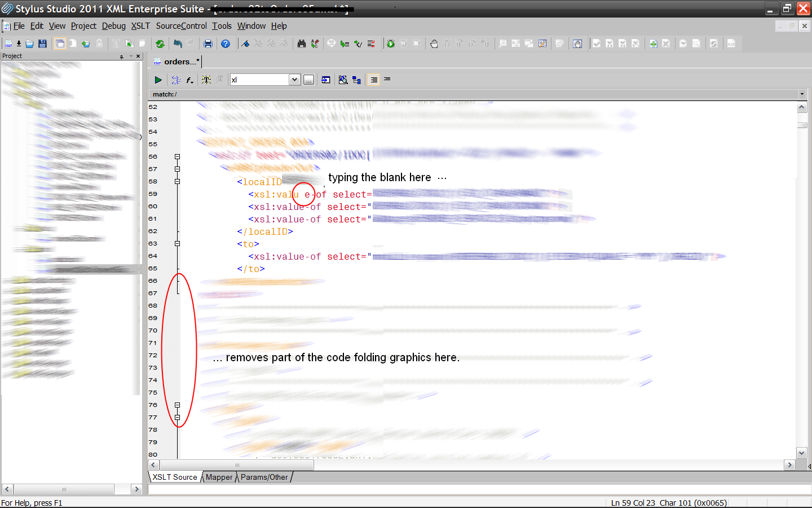Toggle the highlighted windows icon in main toolbar
Viewport: 812px width, 508px height.
(x=60, y=43)
